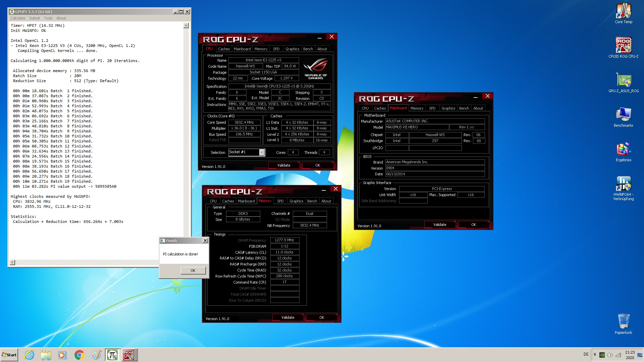
Task: Switch to ROG CPU-Z taskbar button
Action: point(129,355)
